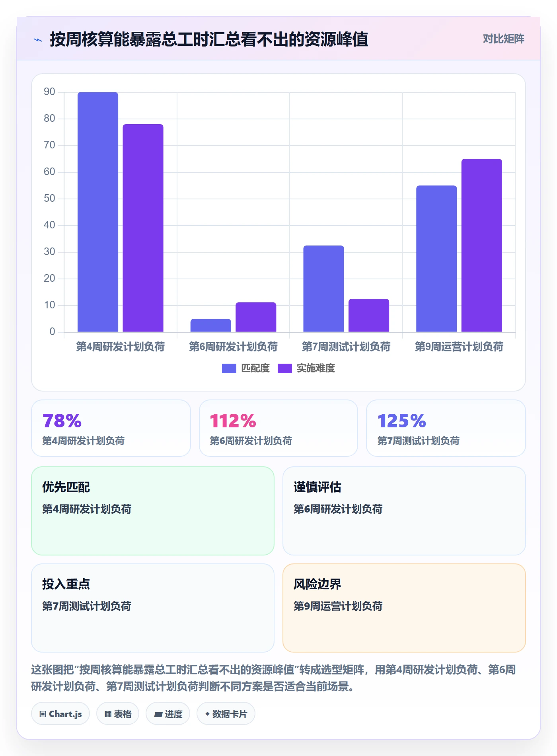Toggle the 匹配度 legend color swatch
This screenshot has height=756, width=557.
pos(229,368)
